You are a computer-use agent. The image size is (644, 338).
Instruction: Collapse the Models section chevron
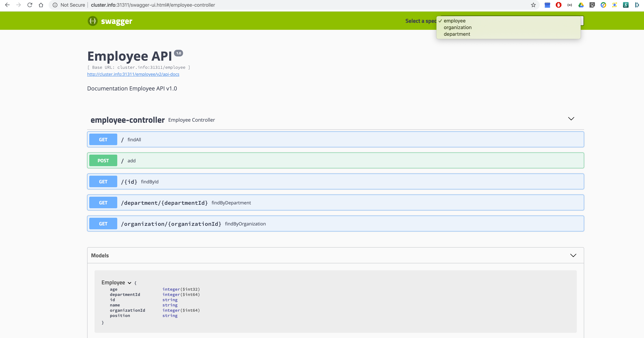(573, 255)
